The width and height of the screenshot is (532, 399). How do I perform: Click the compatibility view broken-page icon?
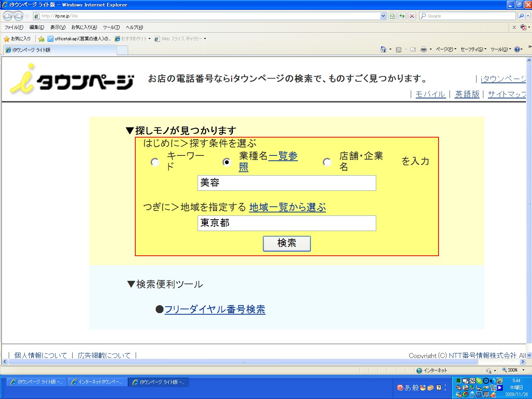tap(392, 16)
